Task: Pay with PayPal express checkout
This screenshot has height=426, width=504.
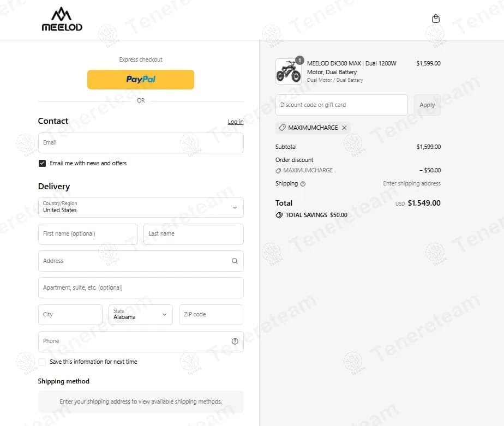Action: 141,80
